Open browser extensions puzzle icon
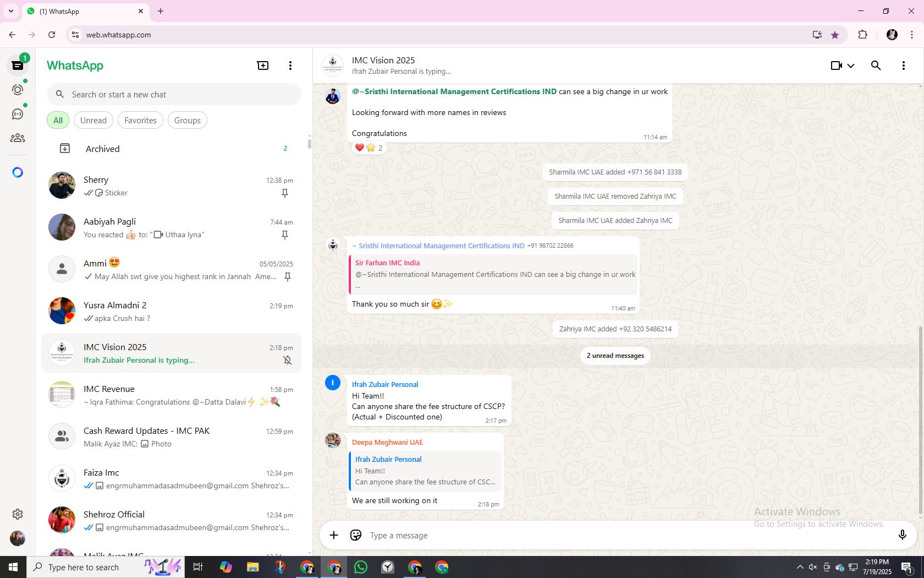 click(x=862, y=35)
